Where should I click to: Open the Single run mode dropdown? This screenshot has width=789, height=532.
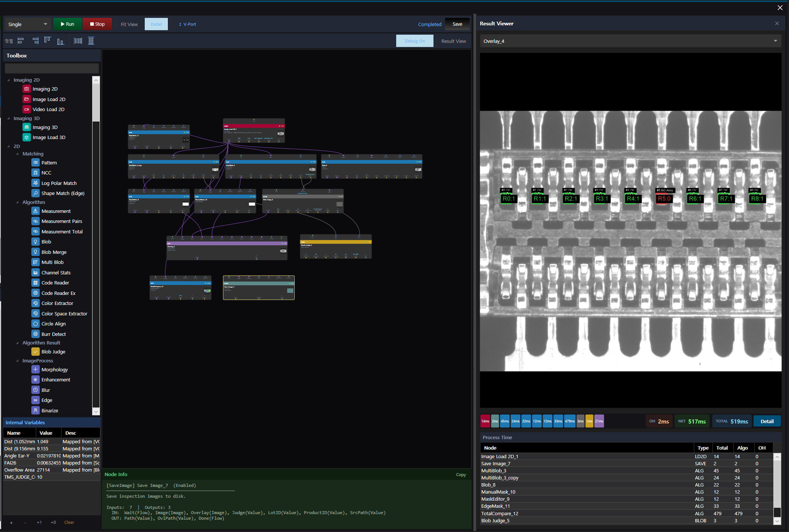point(28,24)
